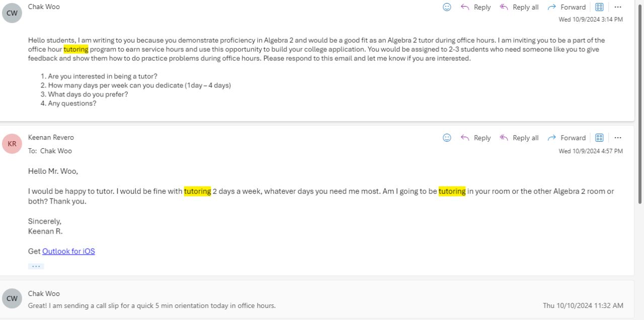This screenshot has height=320, width=644.
Task: Open apps grid icon on Chak Woo's email
Action: click(x=599, y=7)
